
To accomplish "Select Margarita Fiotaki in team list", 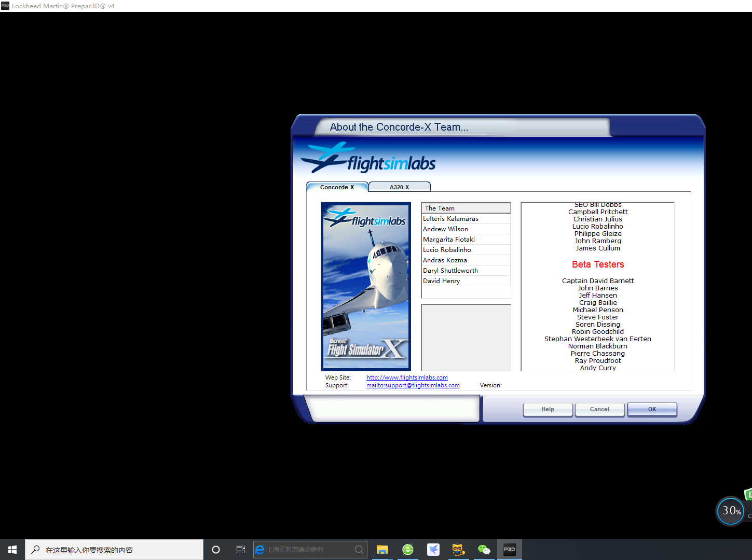I will (466, 240).
